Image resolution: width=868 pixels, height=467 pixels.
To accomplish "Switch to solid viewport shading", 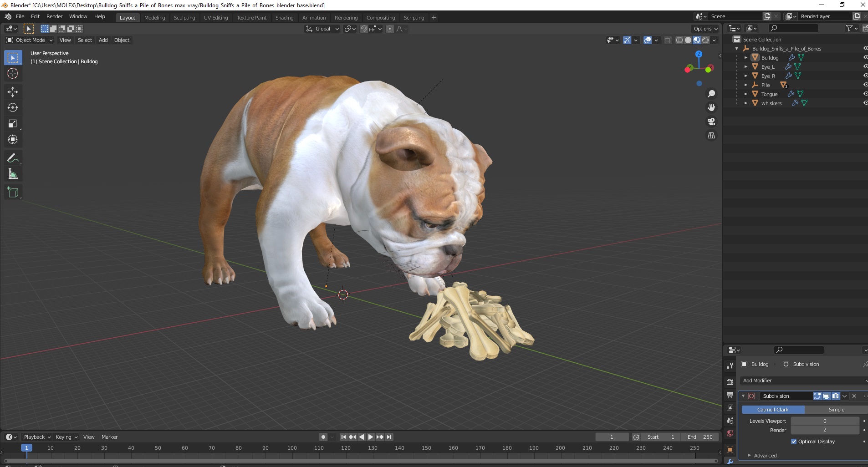I will click(688, 40).
